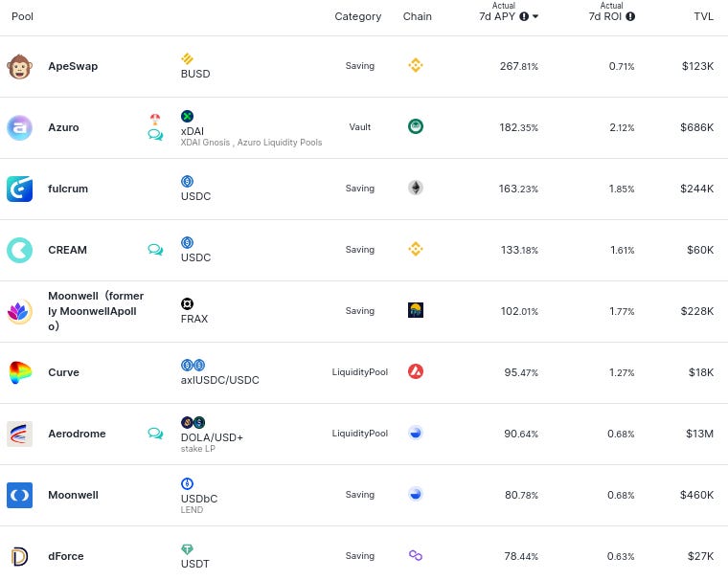Open the Moonwell USDbC pool link
The width and height of the screenshot is (728, 580).
pos(73,495)
